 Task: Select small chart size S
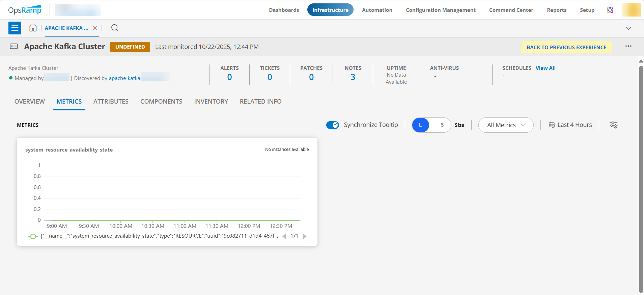pyautogui.click(x=442, y=125)
